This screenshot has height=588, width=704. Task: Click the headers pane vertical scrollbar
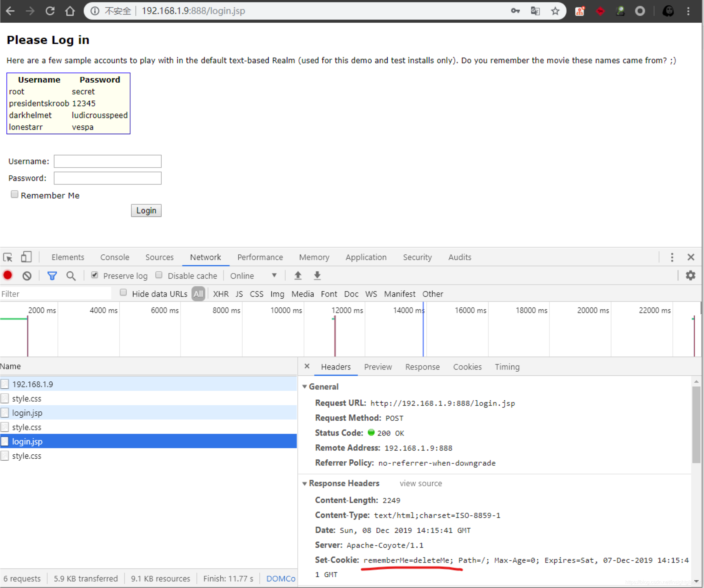pyautogui.click(x=696, y=425)
